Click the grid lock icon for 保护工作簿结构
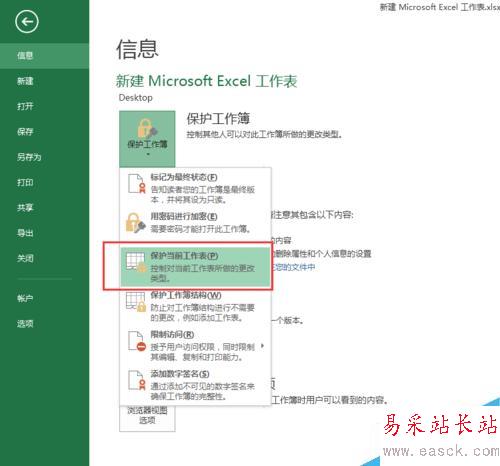500x466 pixels. 136,302
